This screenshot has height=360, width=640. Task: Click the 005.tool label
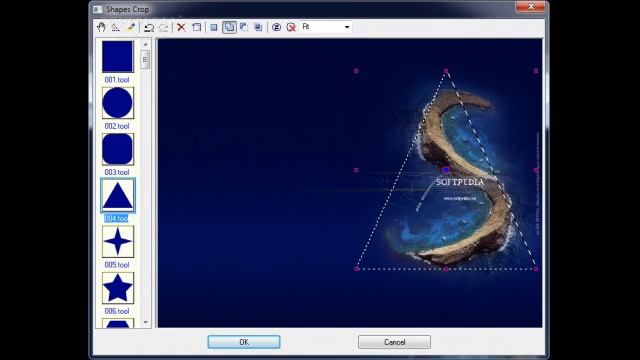[117, 265]
